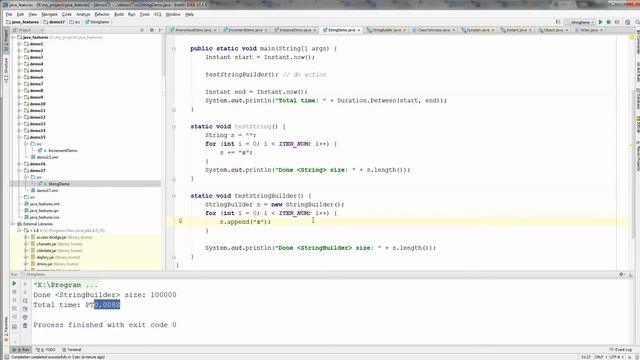Switch to the Duration.java tab
This screenshot has height=360, width=640.
click(x=478, y=30)
